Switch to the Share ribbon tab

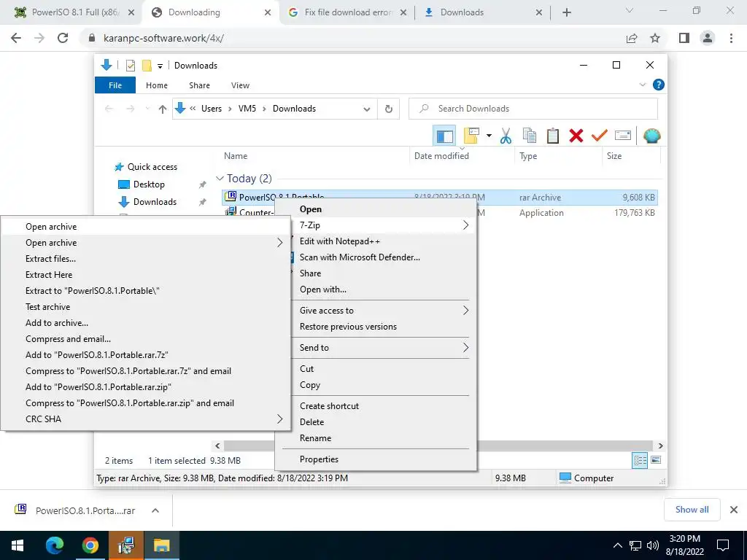tap(199, 85)
